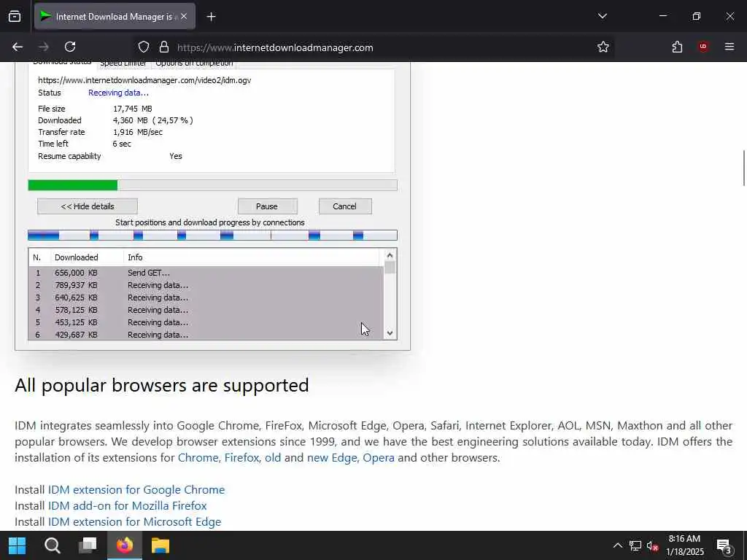The height and width of the screenshot is (560, 747).
Task: Select connection row 6 with 429,687 KB
Action: [206, 334]
